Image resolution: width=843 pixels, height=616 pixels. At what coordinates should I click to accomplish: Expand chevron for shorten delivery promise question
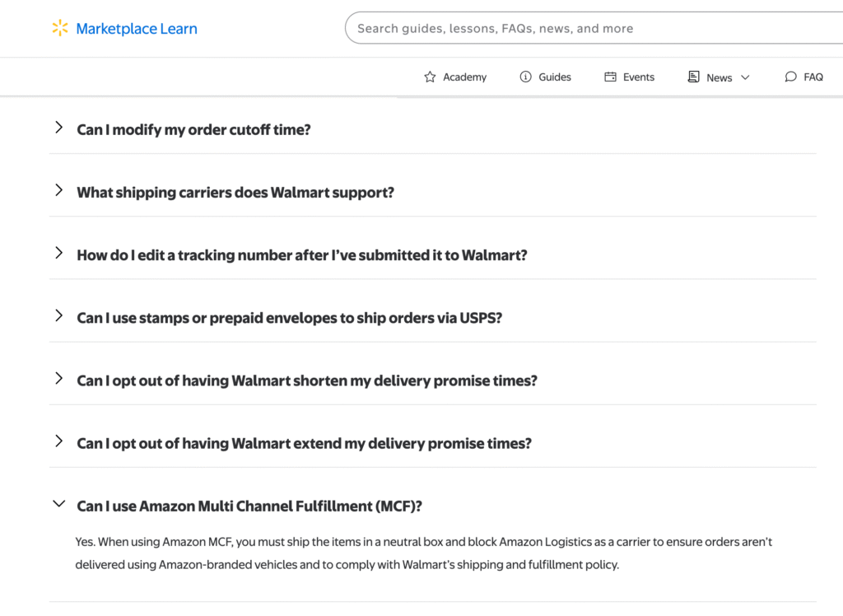(59, 378)
